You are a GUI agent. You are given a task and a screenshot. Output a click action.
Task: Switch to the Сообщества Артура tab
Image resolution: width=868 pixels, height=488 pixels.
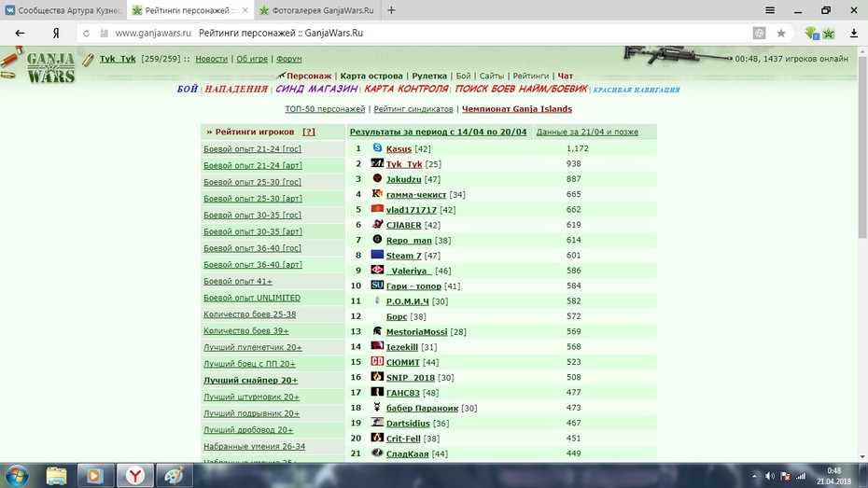[63, 10]
